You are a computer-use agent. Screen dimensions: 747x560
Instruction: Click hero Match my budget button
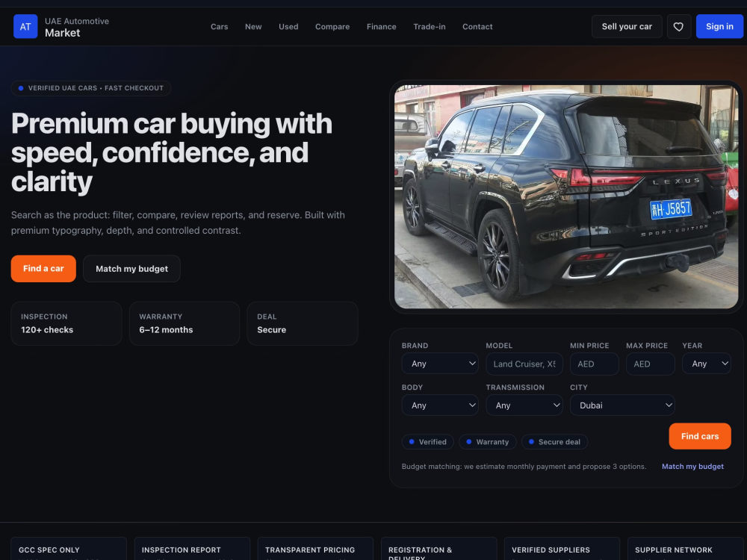131,269
